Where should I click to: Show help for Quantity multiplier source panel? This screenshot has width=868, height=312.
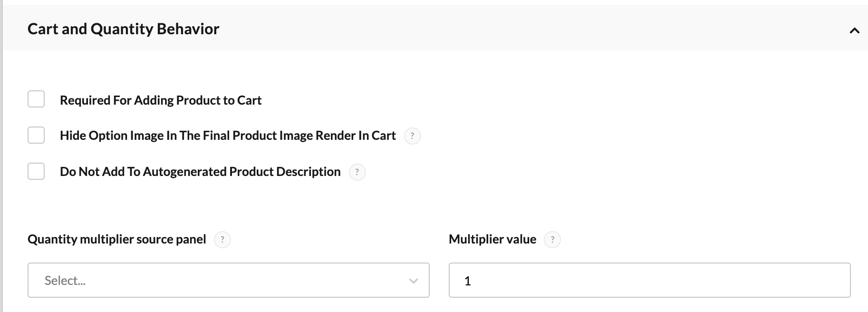pos(222,239)
